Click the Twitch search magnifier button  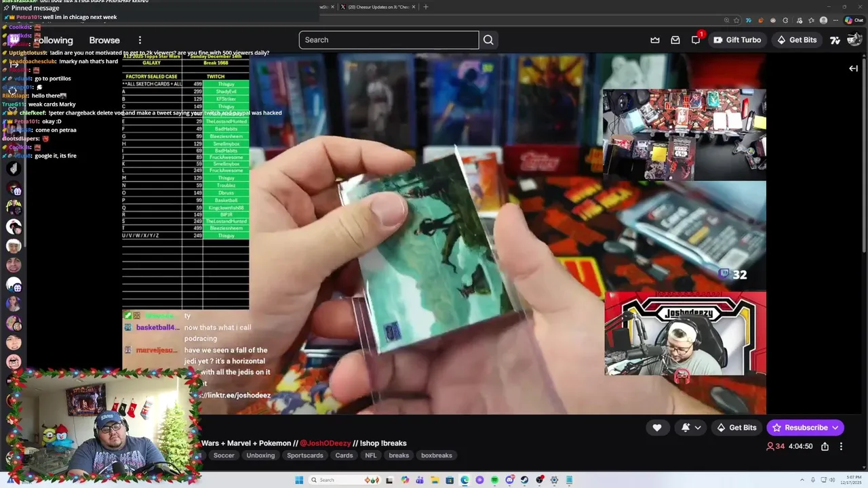tap(488, 40)
